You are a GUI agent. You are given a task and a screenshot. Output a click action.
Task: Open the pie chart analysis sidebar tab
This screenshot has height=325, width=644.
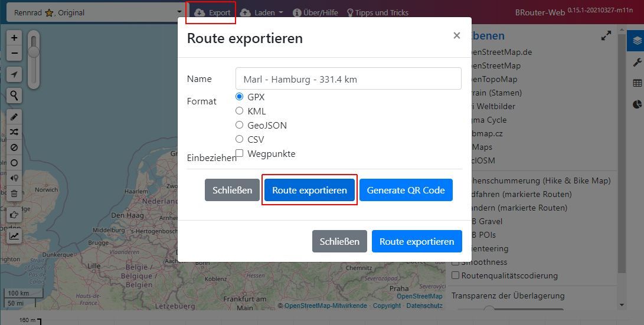(637, 104)
